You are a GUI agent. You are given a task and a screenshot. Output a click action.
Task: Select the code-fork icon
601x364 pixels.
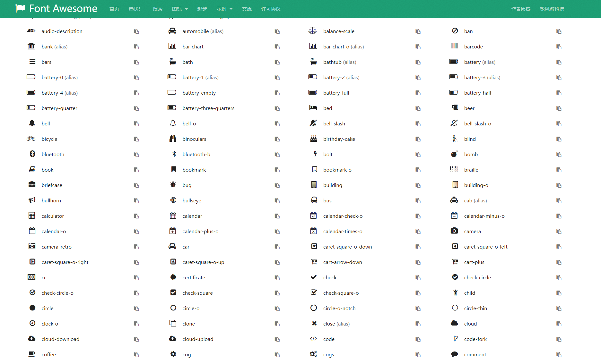click(456, 338)
